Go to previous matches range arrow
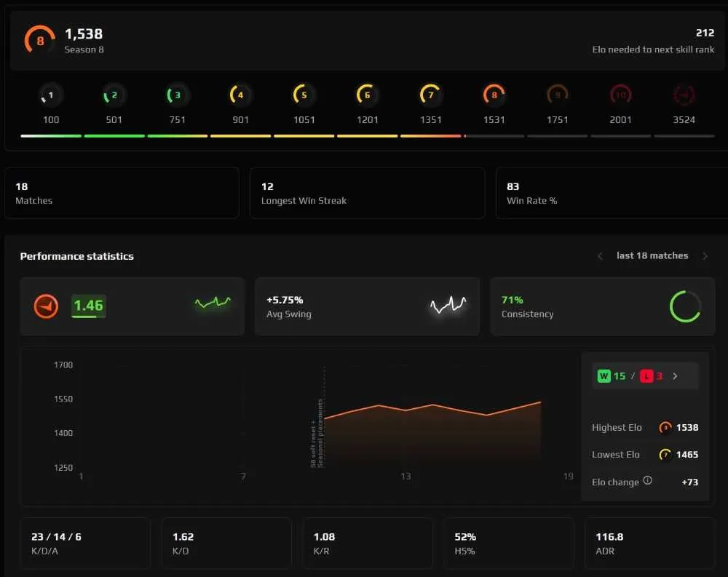 (x=600, y=256)
